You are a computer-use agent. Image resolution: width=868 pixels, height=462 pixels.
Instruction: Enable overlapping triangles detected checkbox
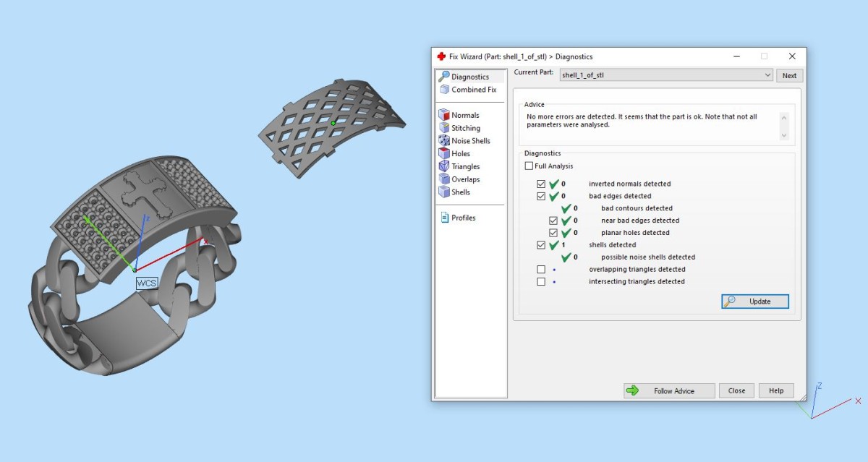pos(541,270)
